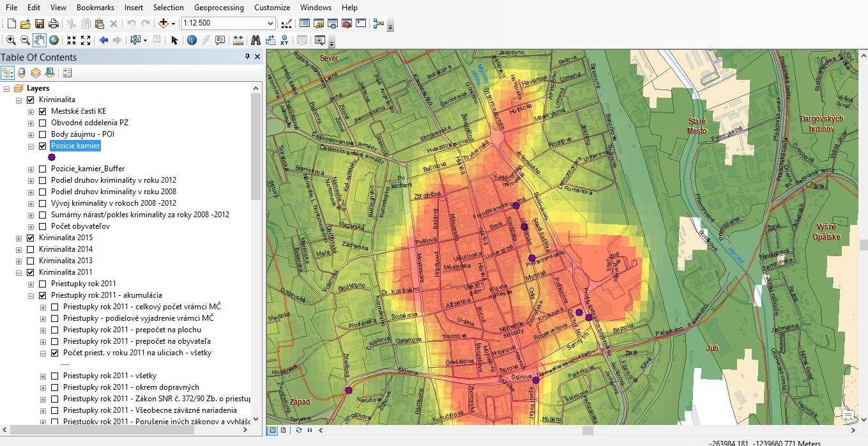Viewport: 868px width, 446px height.
Task: Select the Zoom Out tool
Action: tap(25, 40)
